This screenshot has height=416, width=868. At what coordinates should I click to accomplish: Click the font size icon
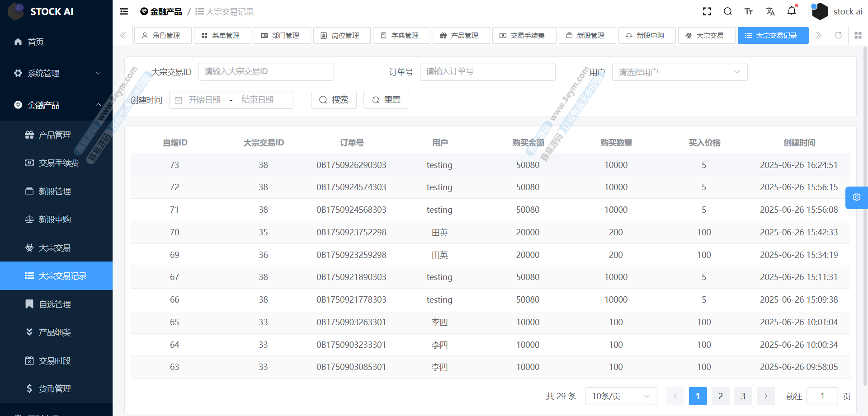749,12
